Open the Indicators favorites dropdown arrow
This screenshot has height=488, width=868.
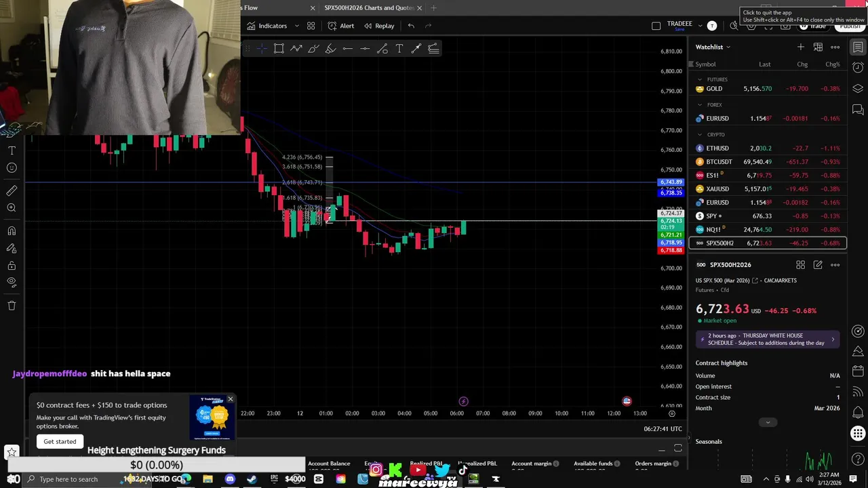[296, 26]
